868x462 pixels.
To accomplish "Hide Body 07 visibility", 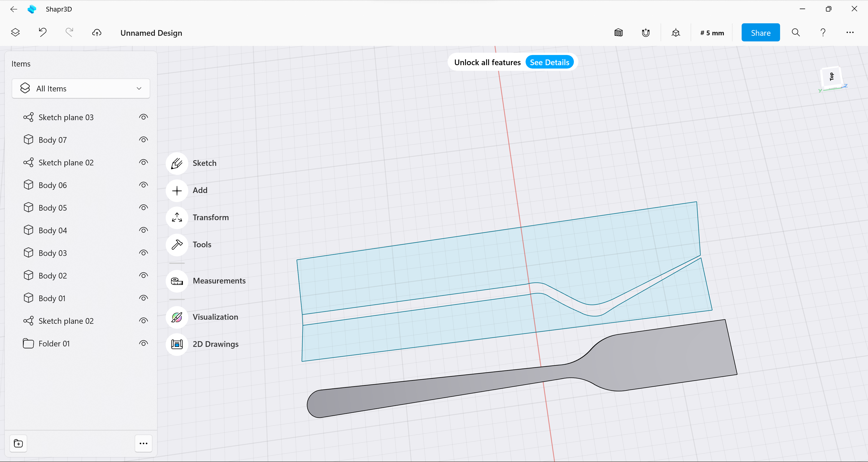I will point(144,140).
